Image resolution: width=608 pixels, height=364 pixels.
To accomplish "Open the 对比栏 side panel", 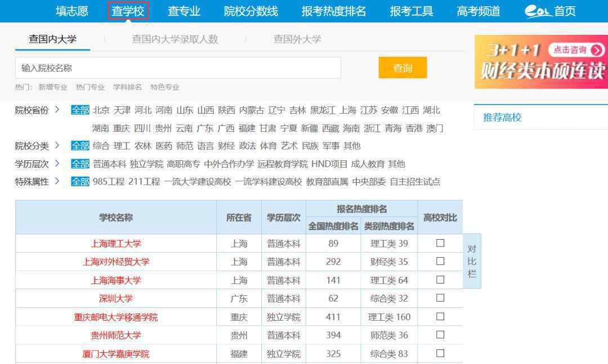I will [x=472, y=261].
